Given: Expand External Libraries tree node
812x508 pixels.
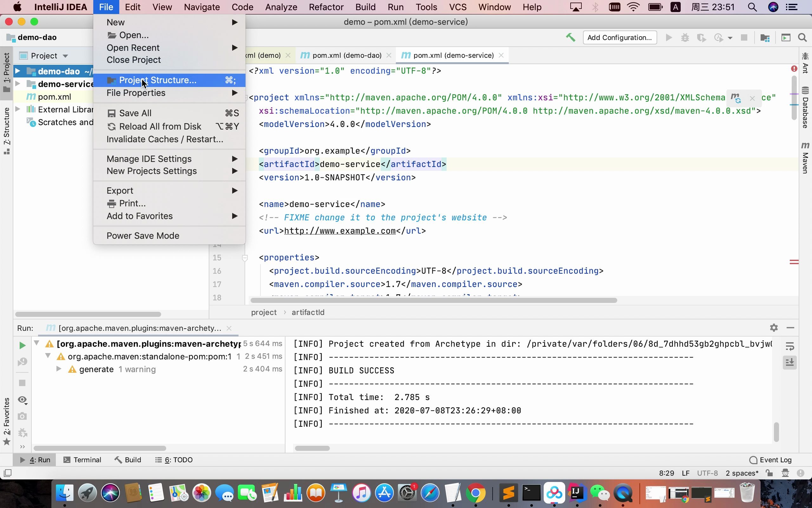Looking at the screenshot, I should (x=18, y=109).
